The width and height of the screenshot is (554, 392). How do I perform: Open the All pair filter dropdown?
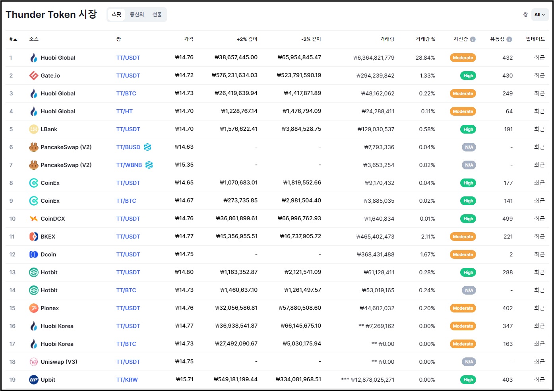tap(540, 15)
